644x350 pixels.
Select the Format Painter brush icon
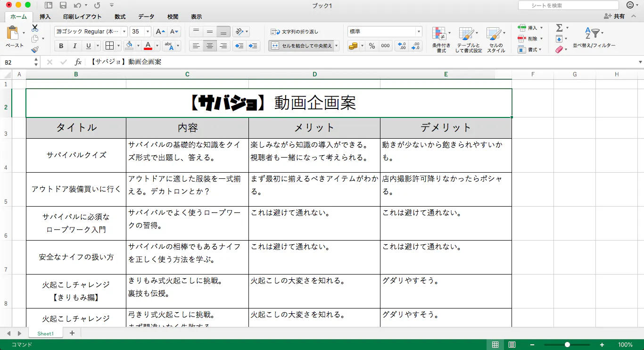coord(35,50)
